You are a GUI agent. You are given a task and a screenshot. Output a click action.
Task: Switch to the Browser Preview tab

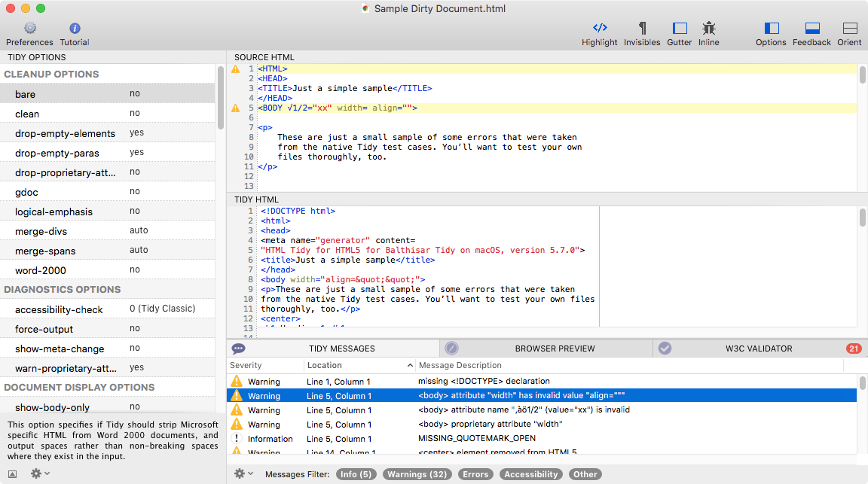click(546, 349)
